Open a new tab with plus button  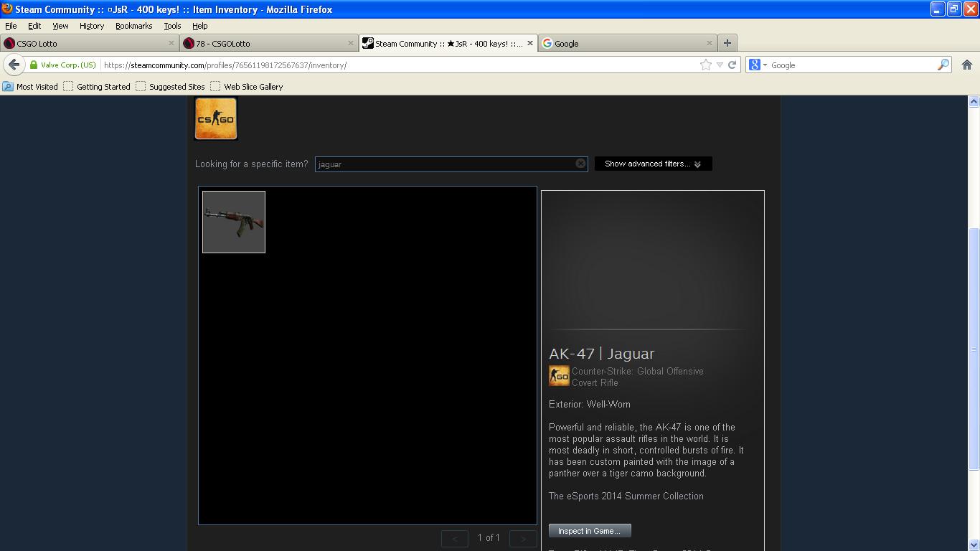tap(727, 43)
